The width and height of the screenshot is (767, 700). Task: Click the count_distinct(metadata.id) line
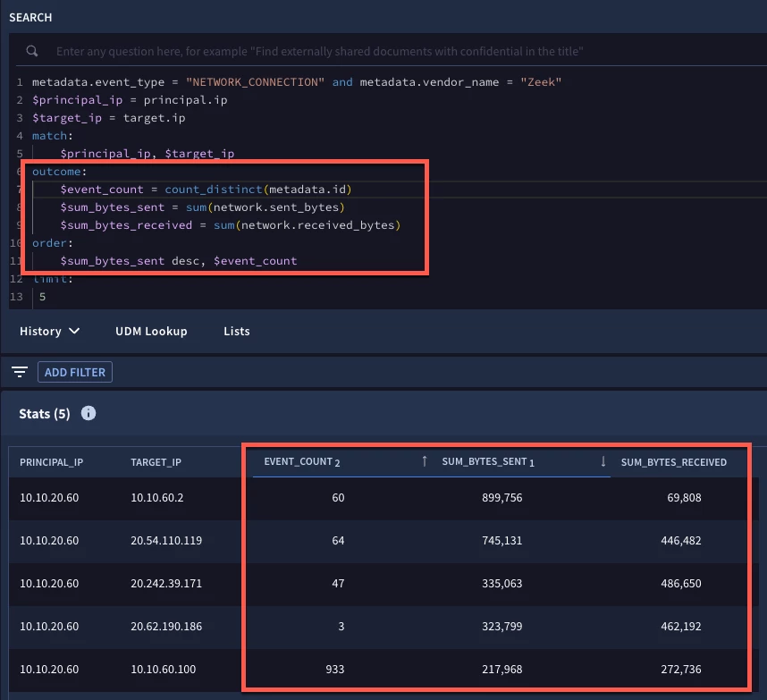206,190
